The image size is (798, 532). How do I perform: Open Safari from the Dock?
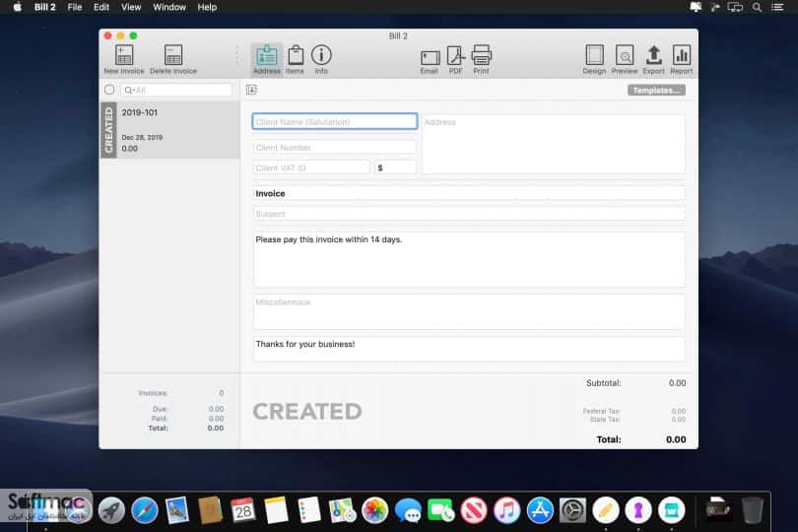[145, 510]
